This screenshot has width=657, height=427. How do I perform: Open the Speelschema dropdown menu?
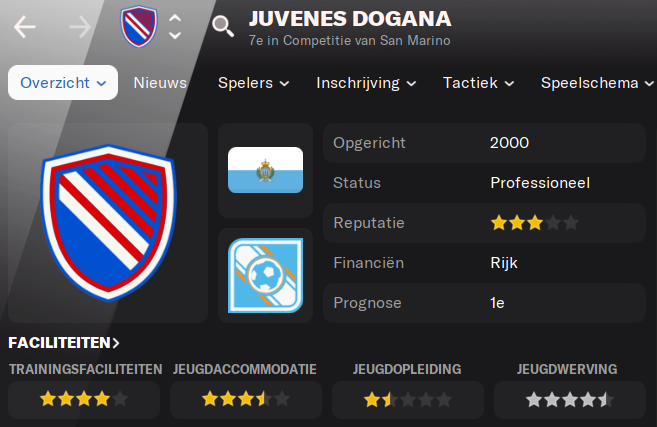coord(597,83)
